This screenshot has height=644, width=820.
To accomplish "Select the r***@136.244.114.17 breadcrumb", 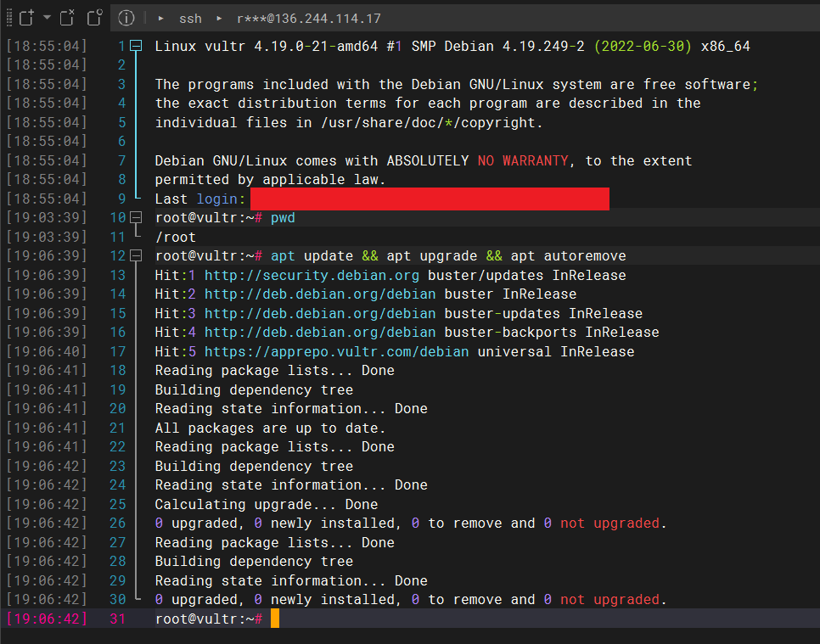I will tap(308, 19).
